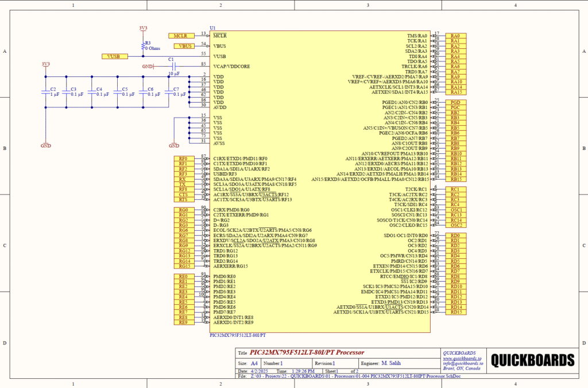Select the OSC1 port on the right side
The image size is (588, 388).
tap(456, 210)
